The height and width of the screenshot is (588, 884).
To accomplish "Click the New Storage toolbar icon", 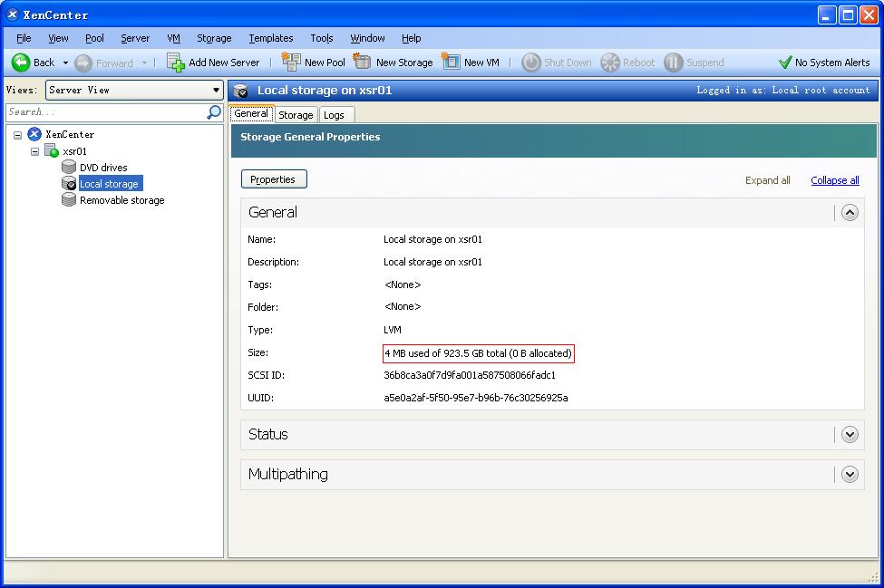I will point(362,62).
